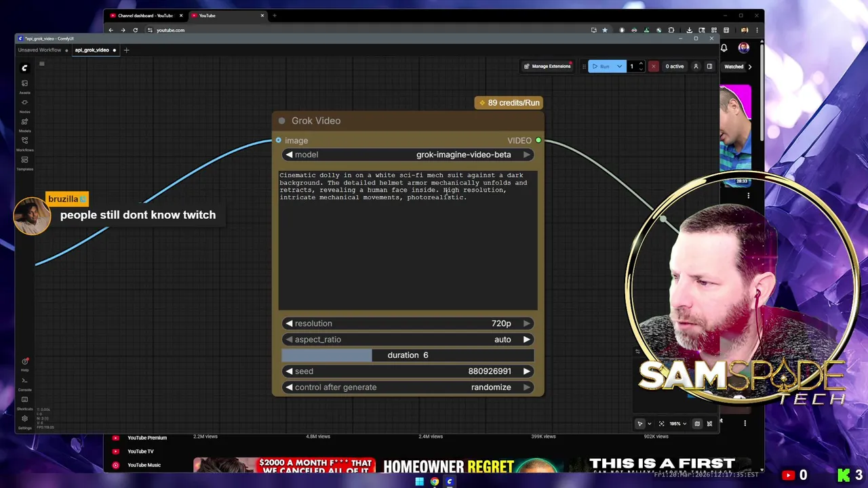Open the Models sidebar panel

24,124
